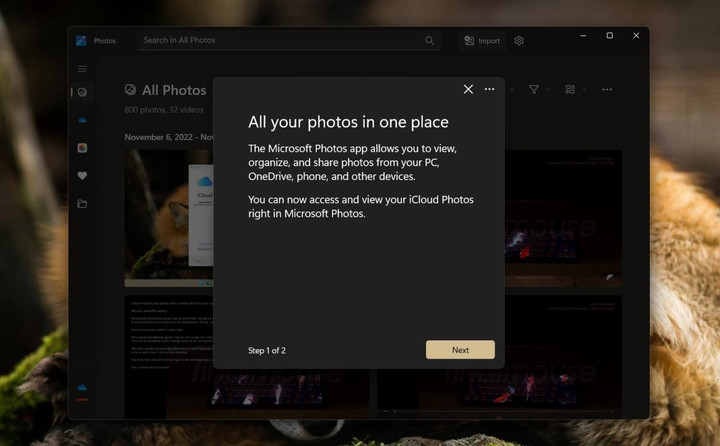Click the Import button
The image size is (720, 446).
482,41
